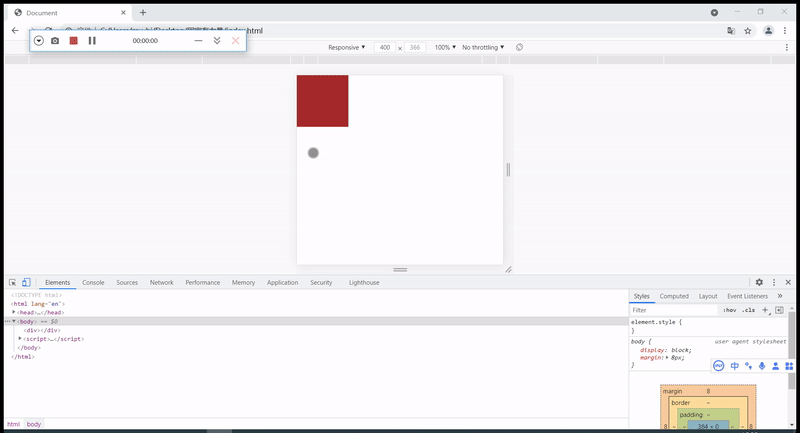Open the Responsive device dropdown
800x433 pixels.
pos(346,47)
